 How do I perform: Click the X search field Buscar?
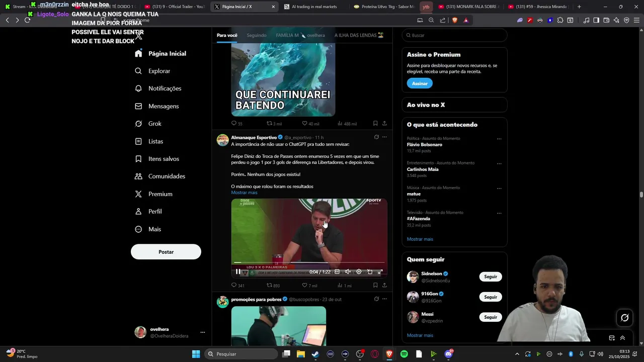tap(454, 35)
